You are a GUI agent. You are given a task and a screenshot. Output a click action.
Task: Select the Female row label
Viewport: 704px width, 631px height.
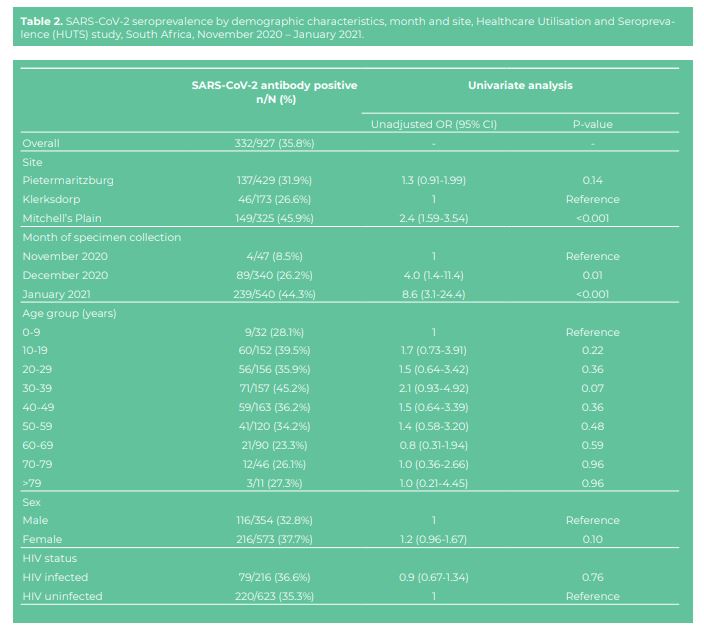click(42, 539)
